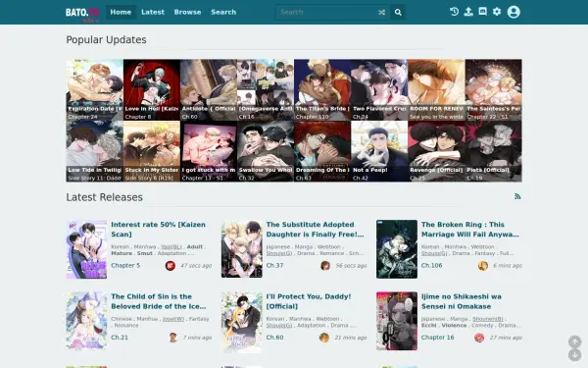The image size is (588, 368).
Task: Open uploader avatar beside 6 mins ago
Action: click(483, 266)
